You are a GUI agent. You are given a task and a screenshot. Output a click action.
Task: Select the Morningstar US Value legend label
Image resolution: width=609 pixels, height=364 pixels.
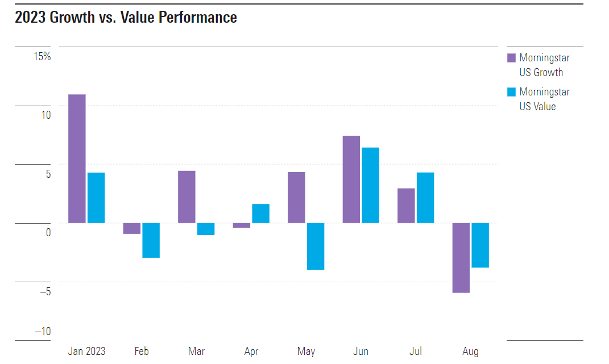(544, 99)
